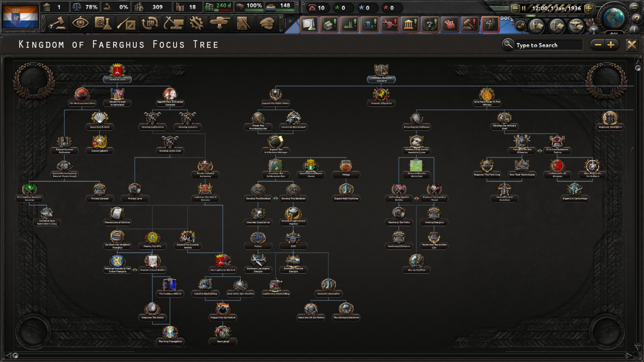Open the political power gavel menu

point(58,23)
